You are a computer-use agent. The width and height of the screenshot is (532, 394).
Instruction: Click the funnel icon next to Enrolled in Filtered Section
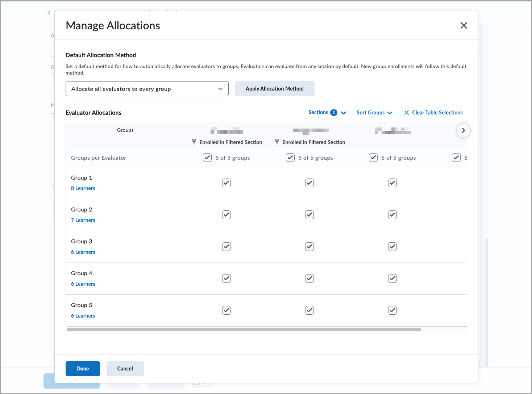[x=194, y=142]
